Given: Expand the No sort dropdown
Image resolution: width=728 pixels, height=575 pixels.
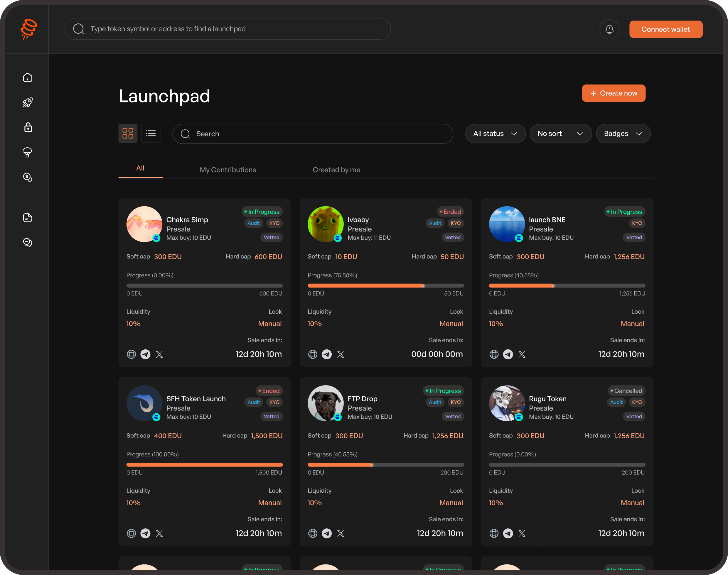Looking at the screenshot, I should click(560, 133).
